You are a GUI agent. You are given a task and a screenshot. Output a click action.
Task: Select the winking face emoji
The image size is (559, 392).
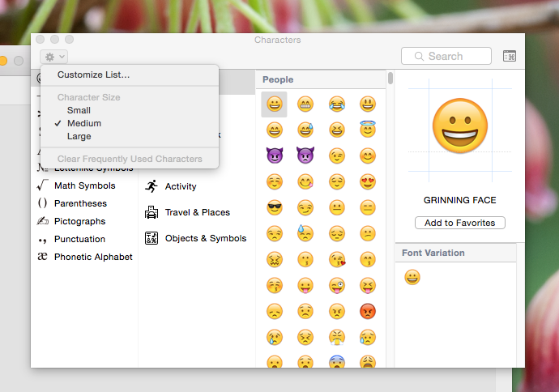(337, 156)
